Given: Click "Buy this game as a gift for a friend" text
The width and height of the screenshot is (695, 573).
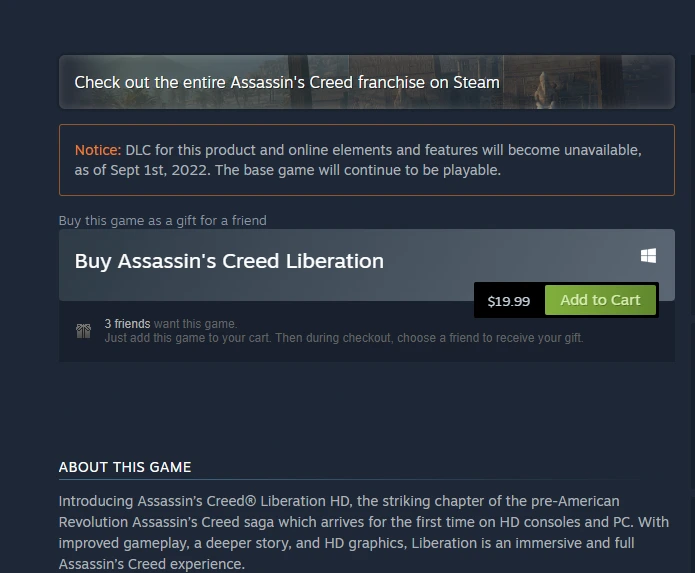Looking at the screenshot, I should 163,220.
